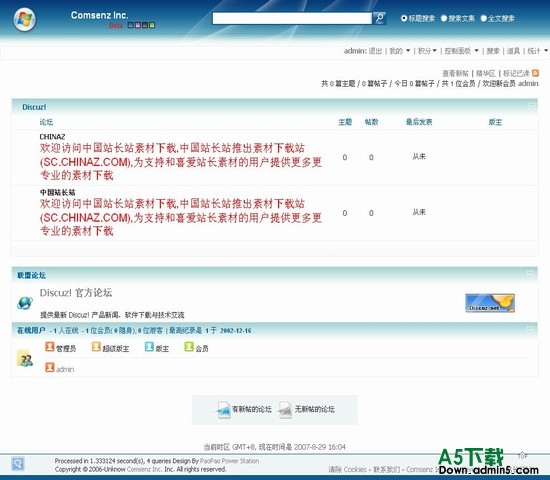Click the TOP arrow icon in footer
The image size is (550, 480).
pyautogui.click(x=522, y=455)
